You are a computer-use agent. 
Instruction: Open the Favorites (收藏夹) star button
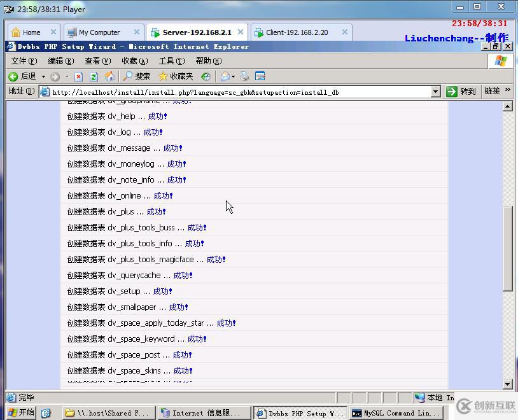[x=176, y=76]
